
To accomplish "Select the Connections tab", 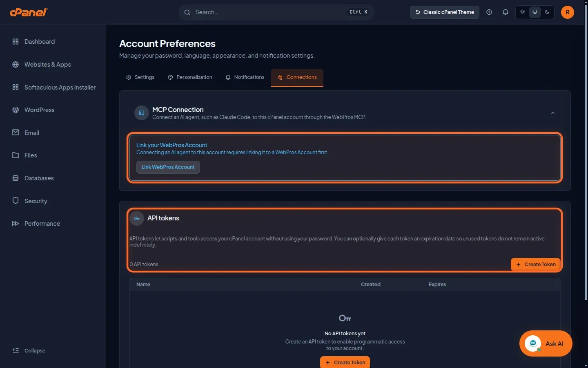I will (x=297, y=77).
